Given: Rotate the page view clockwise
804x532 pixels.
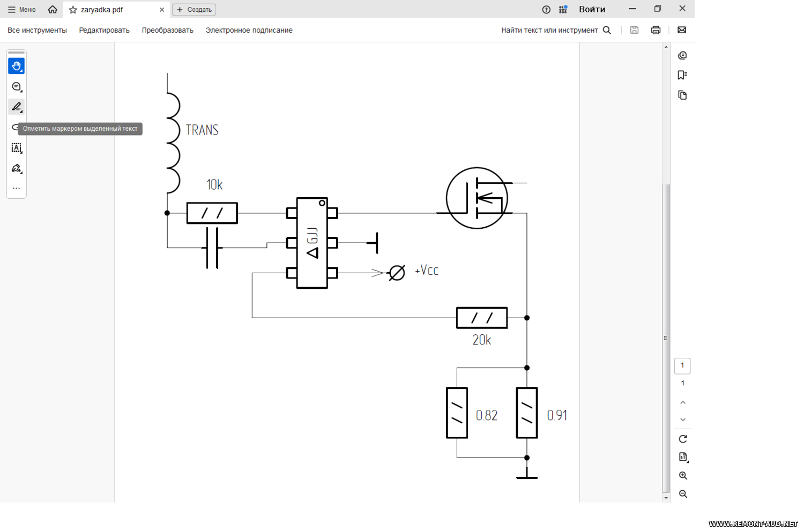Looking at the screenshot, I should pos(683,439).
